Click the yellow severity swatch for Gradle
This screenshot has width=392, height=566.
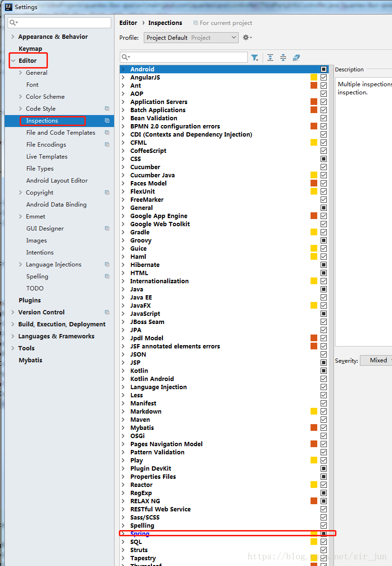[314, 232]
